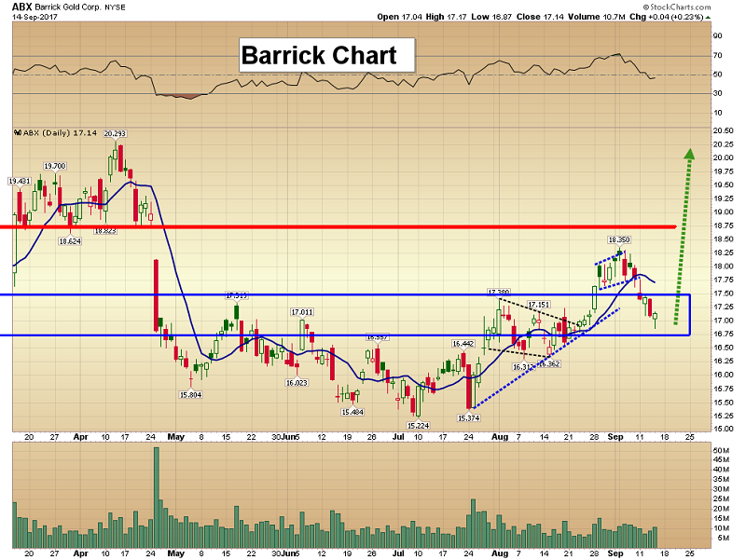This screenshot has width=746, height=560.
Task: Click the green up triangle beside Chg
Action: (x=708, y=18)
